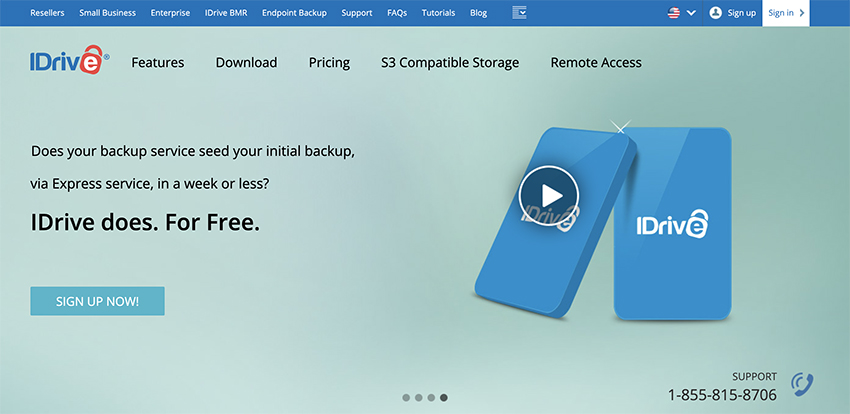
Task: Open the US flag language selector
Action: 674,13
